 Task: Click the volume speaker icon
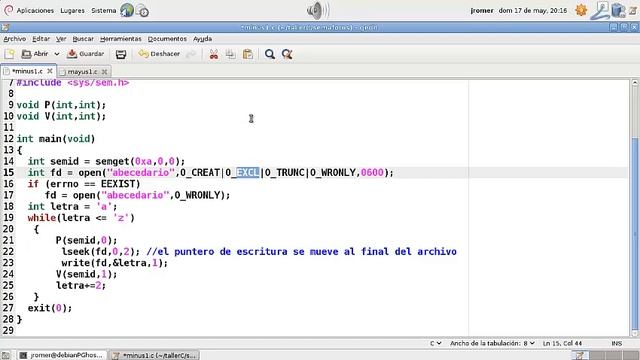(x=318, y=10)
